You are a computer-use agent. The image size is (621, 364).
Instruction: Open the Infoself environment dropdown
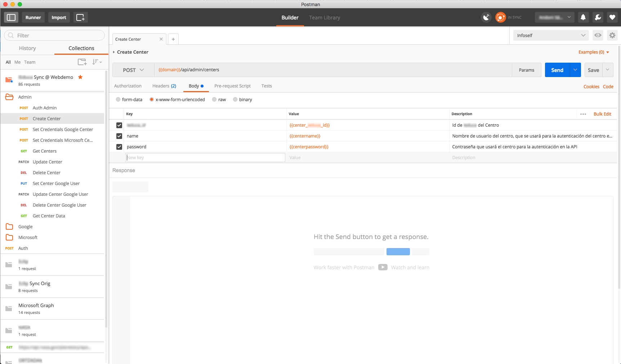[x=551, y=35]
